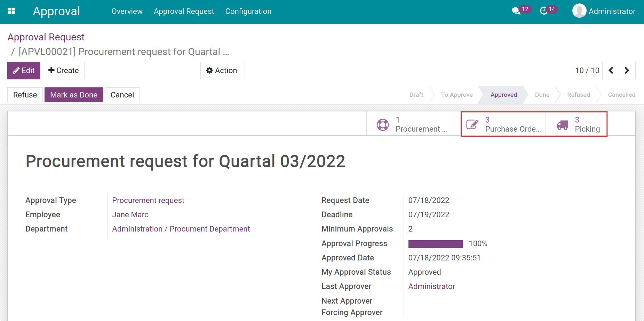Open the Action dropdown menu
Image resolution: width=644 pixels, height=321 pixels.
(222, 71)
